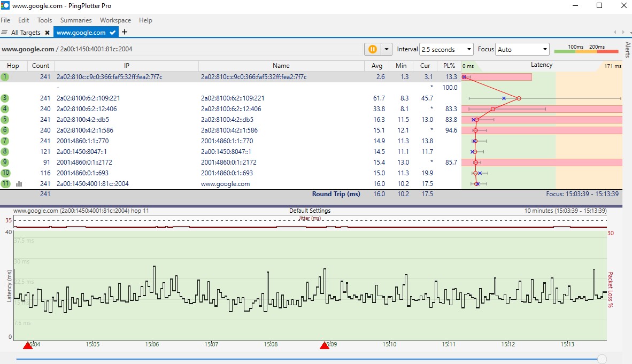Sort by the IP column header
The width and height of the screenshot is (632, 364).
coord(127,66)
